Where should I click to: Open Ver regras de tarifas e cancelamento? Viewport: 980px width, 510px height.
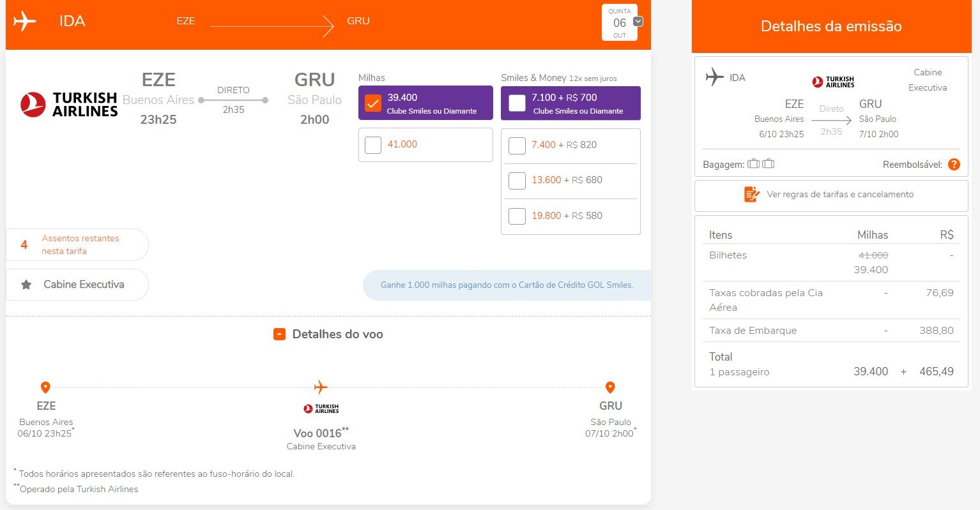tap(831, 195)
